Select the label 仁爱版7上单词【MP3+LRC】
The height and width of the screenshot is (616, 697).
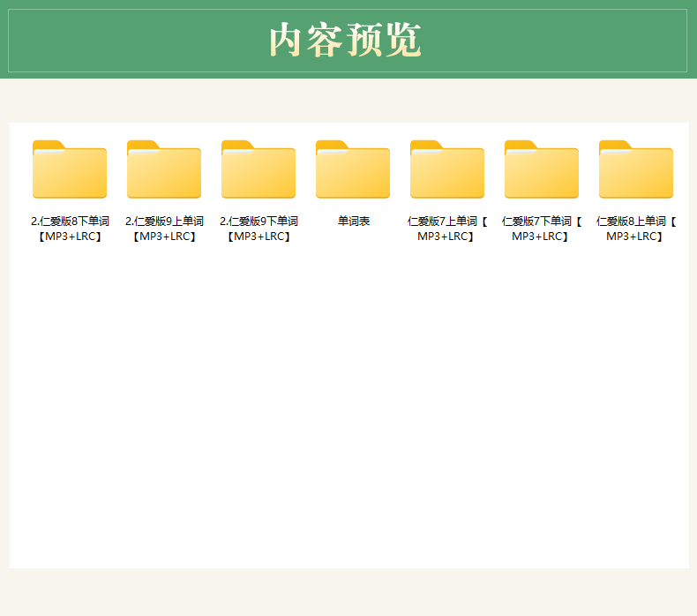point(447,229)
